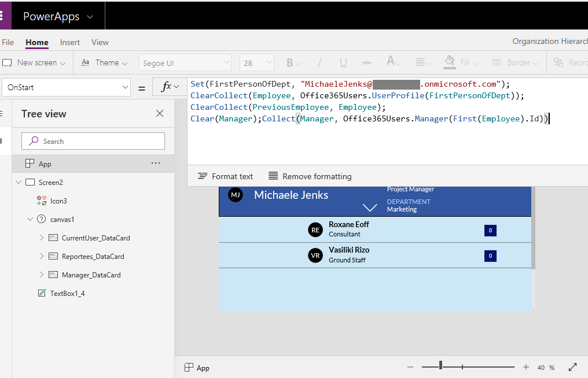Open the font size 28 dropdown
This screenshot has width=588, height=378.
(256, 62)
